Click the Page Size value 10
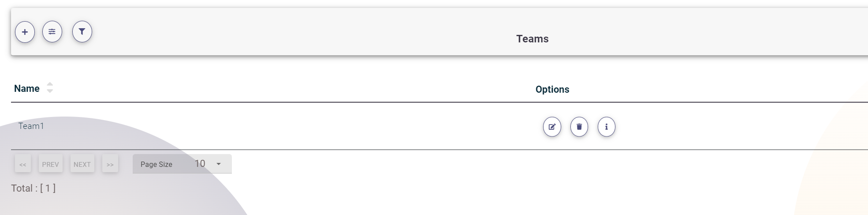Viewport: 868px width, 215px height. click(x=200, y=164)
